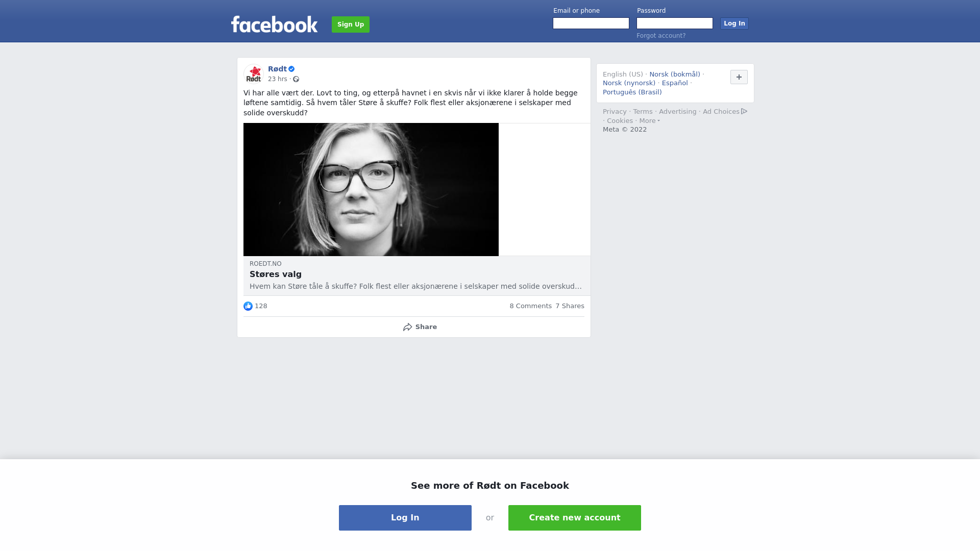Focus the Password input field

pos(675,23)
